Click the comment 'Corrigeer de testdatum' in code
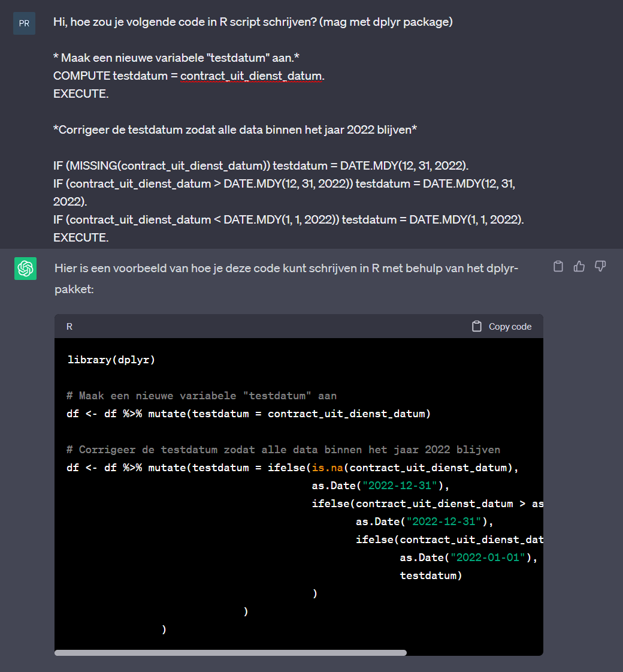Viewport: 623px width, 672px height. click(x=283, y=450)
